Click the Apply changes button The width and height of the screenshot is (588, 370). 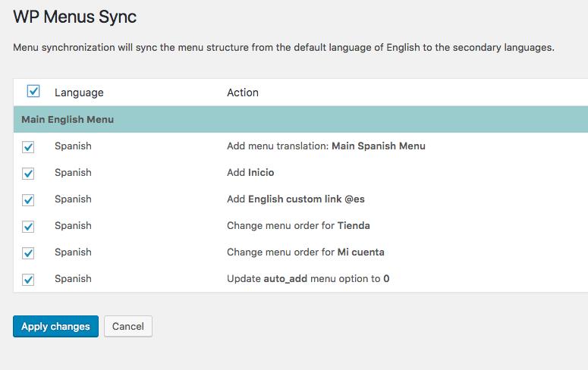click(x=55, y=327)
